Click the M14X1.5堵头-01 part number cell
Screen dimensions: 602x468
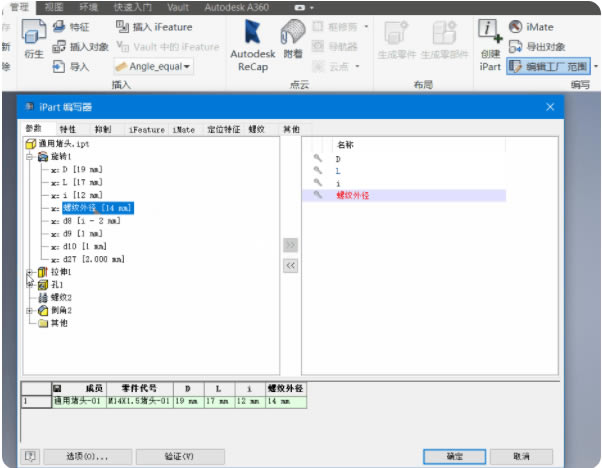pyautogui.click(x=139, y=401)
